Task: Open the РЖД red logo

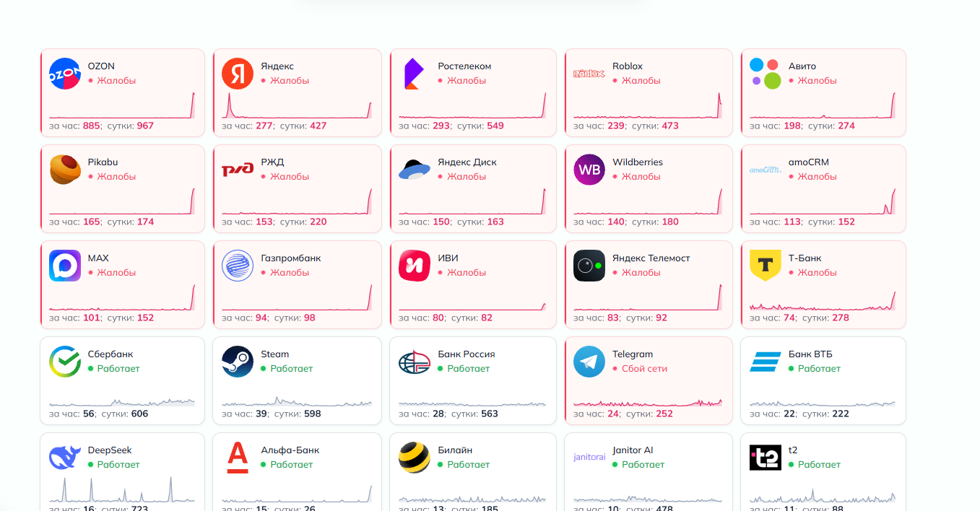Action: (238, 170)
